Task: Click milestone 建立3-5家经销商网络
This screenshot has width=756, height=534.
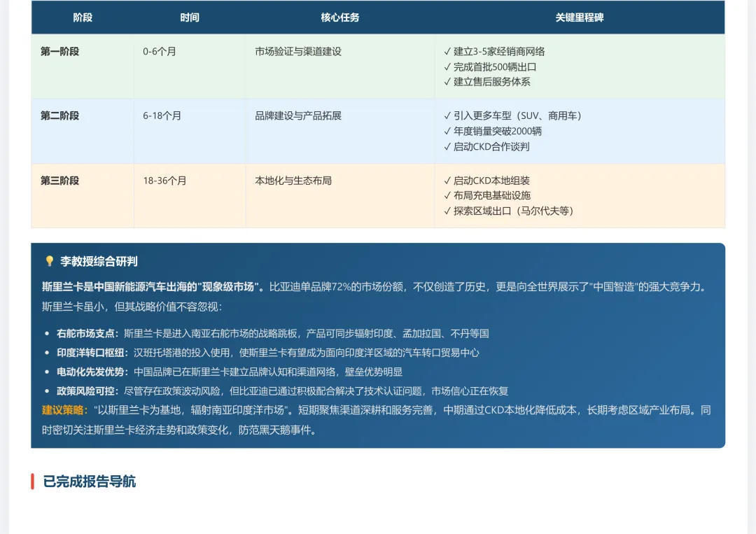Action: 494,52
